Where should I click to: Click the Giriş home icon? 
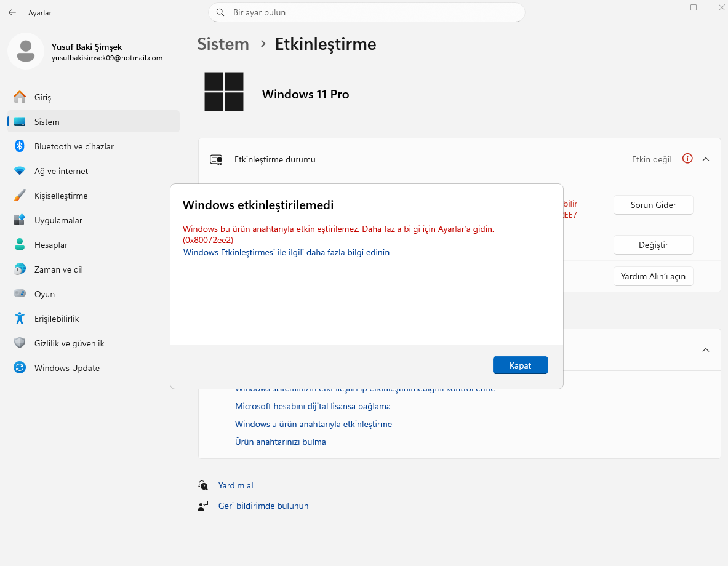coord(20,97)
